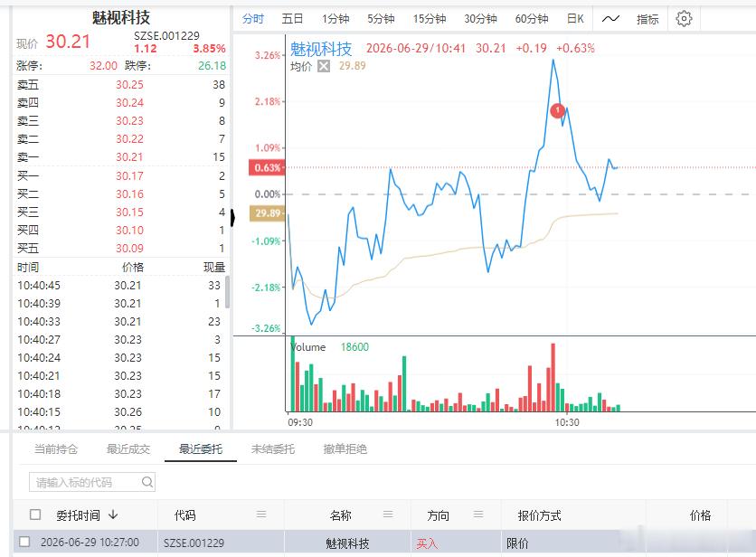The height and width of the screenshot is (557, 756).
Task: Select 分时 chart tab
Action: [x=253, y=19]
